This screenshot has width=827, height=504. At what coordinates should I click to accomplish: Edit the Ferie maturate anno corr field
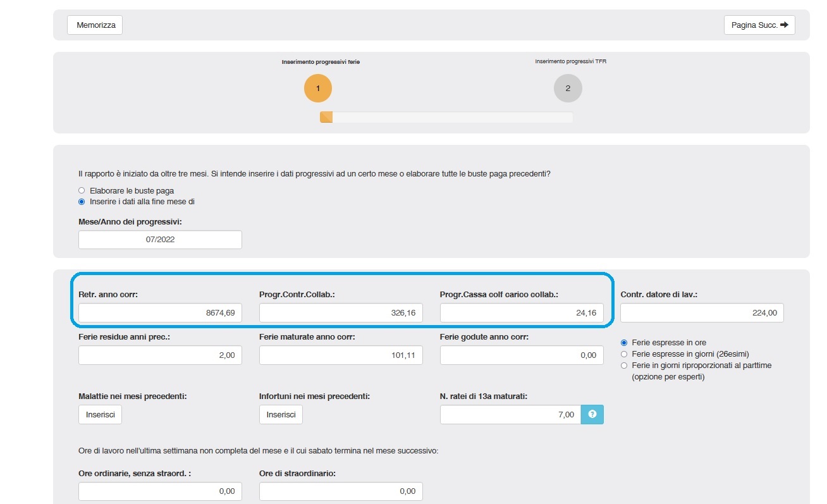coord(341,355)
